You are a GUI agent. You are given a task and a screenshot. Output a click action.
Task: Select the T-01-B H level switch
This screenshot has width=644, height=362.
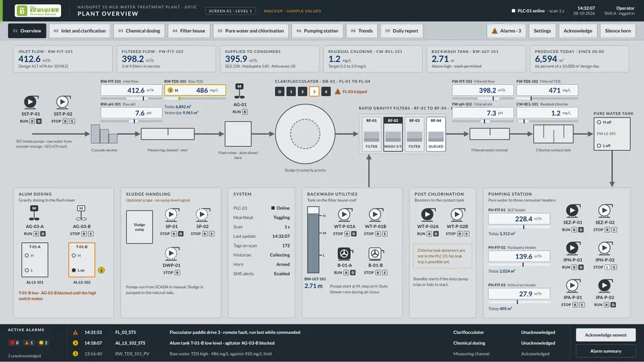pyautogui.click(x=74, y=255)
